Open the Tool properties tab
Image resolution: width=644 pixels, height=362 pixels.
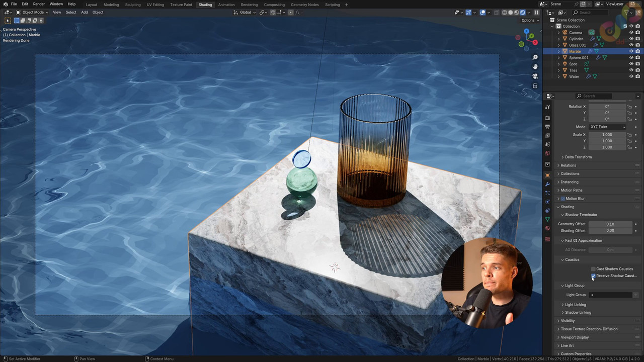pos(547,107)
